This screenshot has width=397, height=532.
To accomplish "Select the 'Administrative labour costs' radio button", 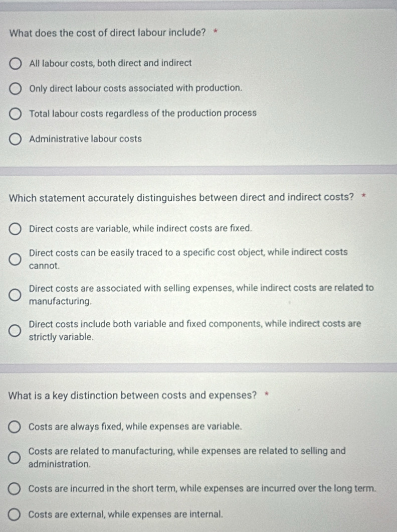I will tap(16, 139).
